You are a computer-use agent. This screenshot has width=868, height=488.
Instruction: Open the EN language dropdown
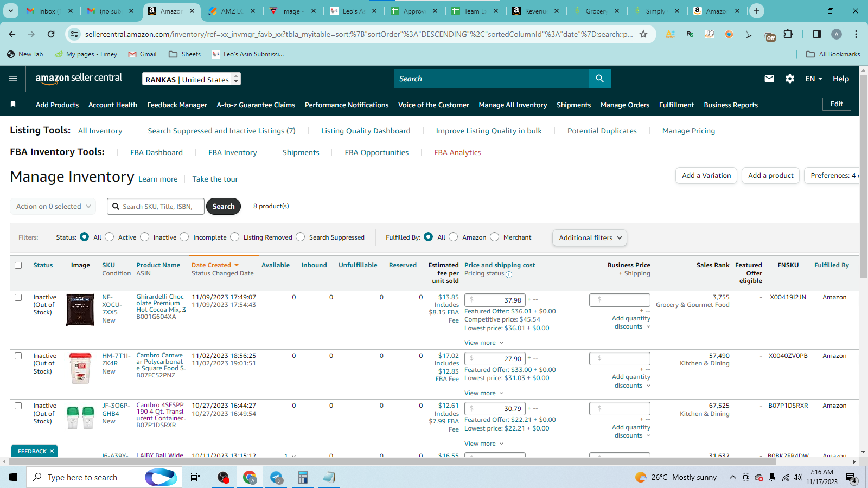pos(814,79)
